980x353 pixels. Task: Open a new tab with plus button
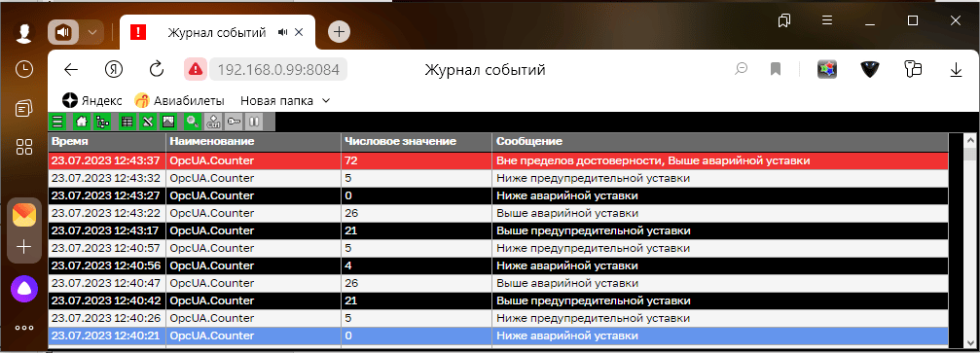[x=339, y=32]
